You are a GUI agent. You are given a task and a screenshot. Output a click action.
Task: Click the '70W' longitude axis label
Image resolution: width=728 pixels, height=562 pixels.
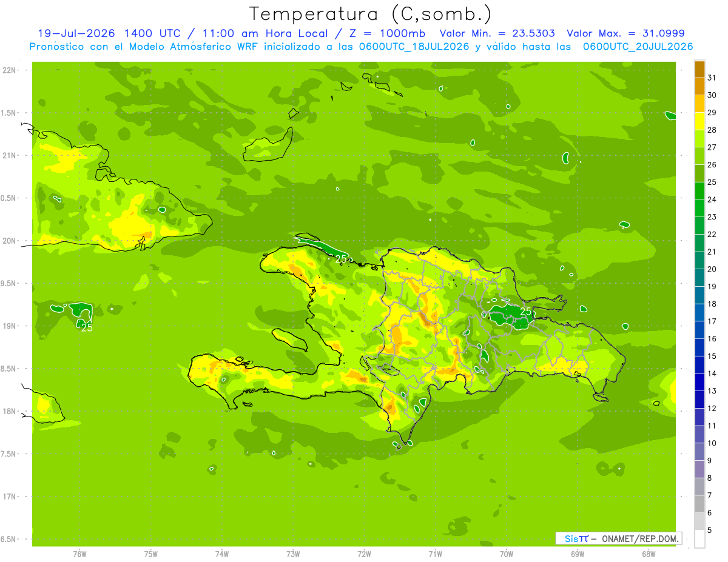pyautogui.click(x=507, y=554)
